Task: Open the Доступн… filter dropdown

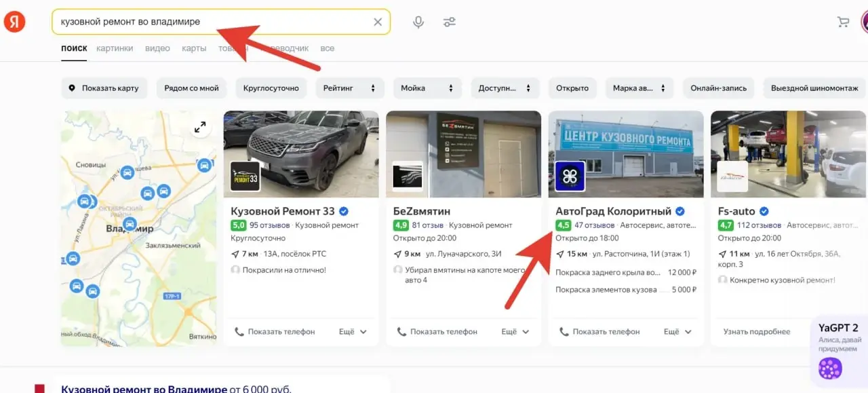Action: (505, 88)
